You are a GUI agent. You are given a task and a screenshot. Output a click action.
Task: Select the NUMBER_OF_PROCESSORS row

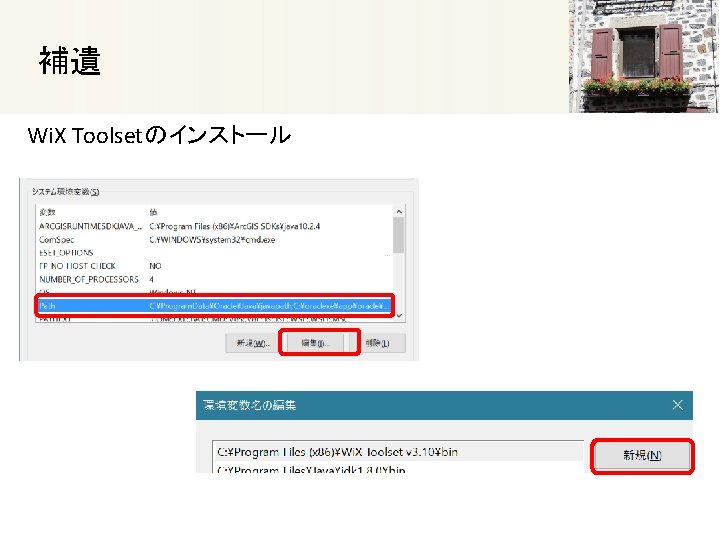tap(214, 279)
